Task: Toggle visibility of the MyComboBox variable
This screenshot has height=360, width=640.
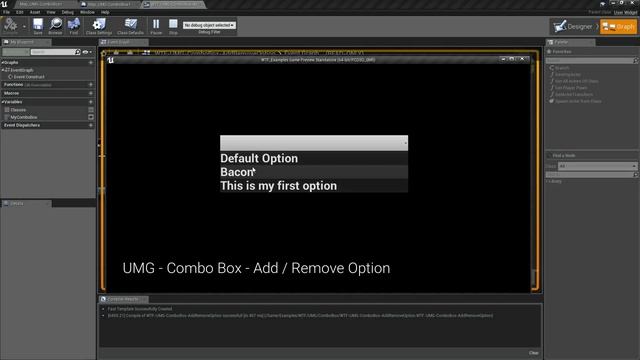Action: point(91,117)
